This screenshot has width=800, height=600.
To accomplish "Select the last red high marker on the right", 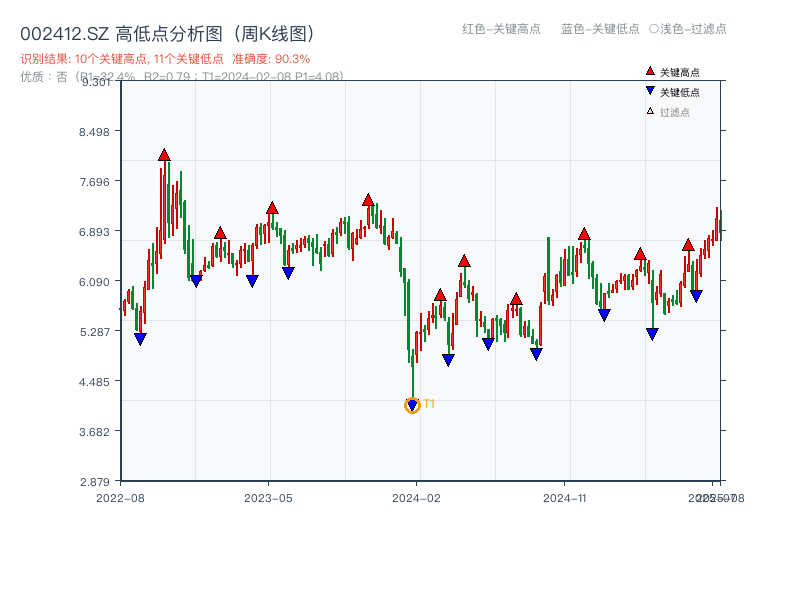I will click(688, 245).
